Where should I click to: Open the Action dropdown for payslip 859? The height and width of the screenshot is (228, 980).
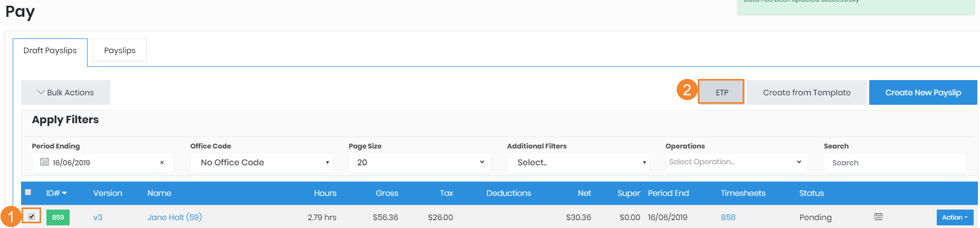pyautogui.click(x=954, y=217)
